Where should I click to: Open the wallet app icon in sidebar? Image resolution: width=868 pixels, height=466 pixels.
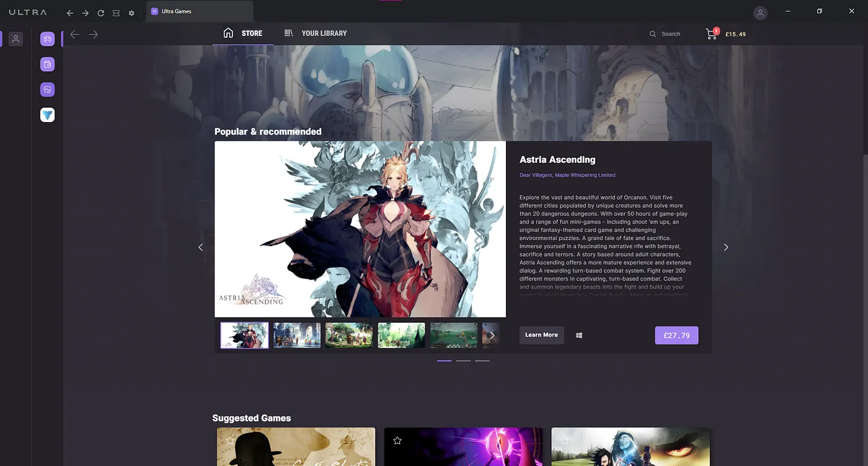coord(47,64)
